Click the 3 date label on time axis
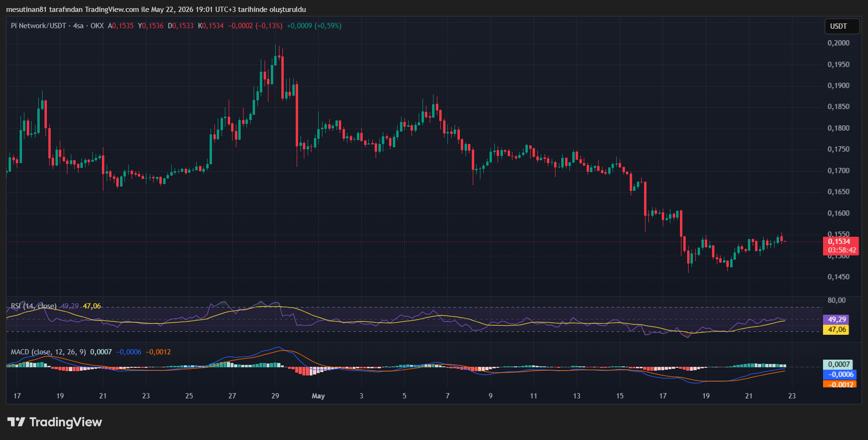The height and width of the screenshot is (440, 868). (x=361, y=396)
